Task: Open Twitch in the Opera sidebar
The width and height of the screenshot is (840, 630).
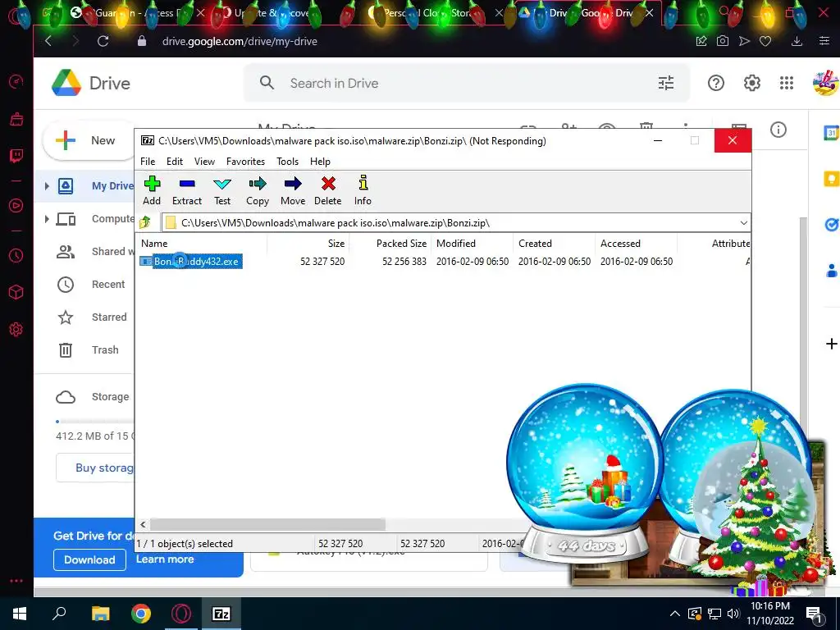Action: 16,156
